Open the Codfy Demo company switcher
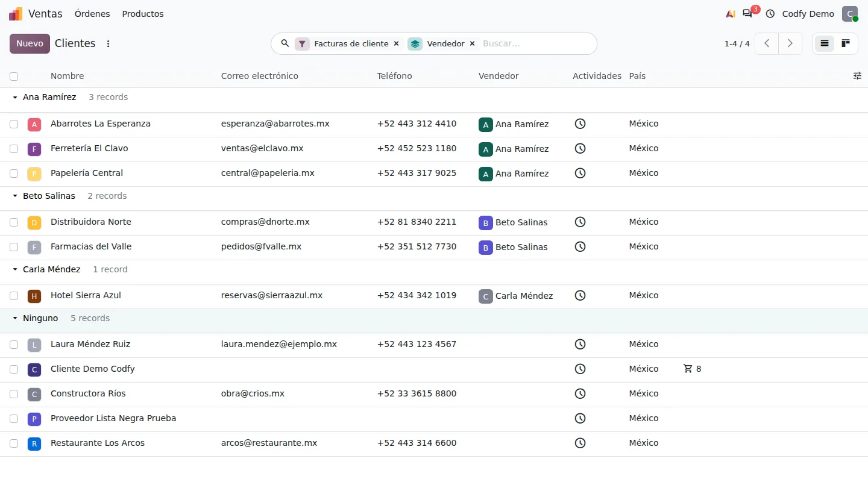 click(x=808, y=14)
